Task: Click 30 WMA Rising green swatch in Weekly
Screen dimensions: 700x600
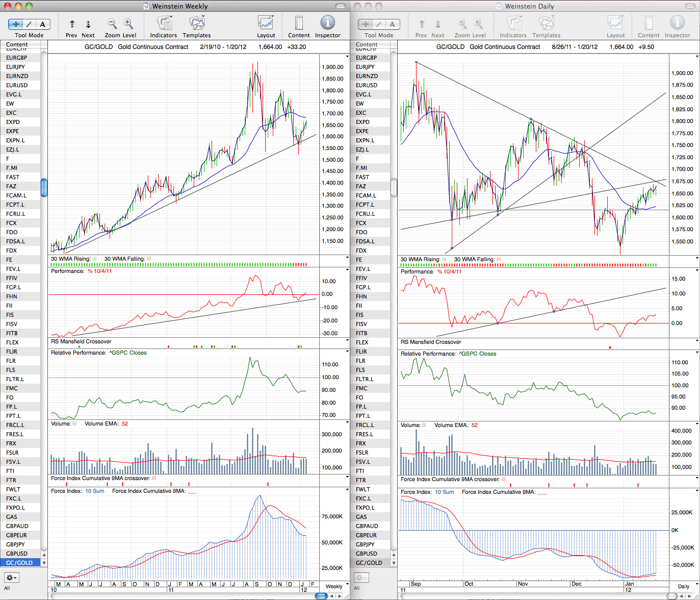Action: click(94, 259)
